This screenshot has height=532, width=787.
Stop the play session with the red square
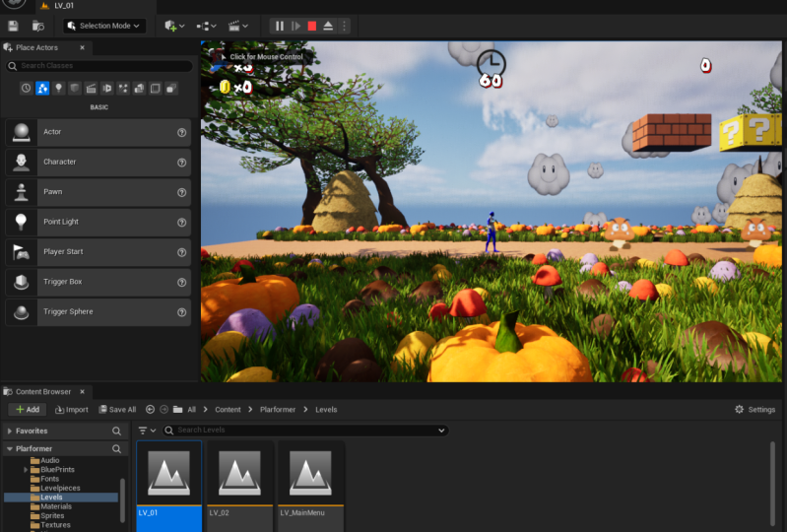pos(311,26)
